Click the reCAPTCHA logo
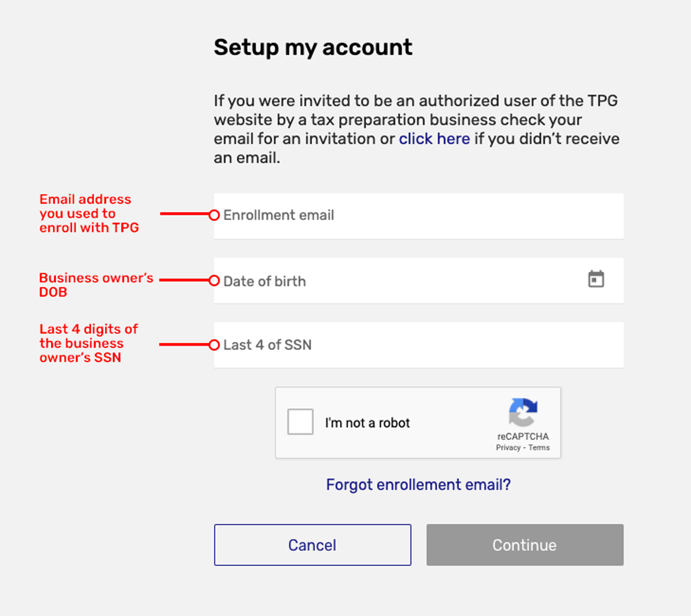Image resolution: width=691 pixels, height=616 pixels. 523,413
